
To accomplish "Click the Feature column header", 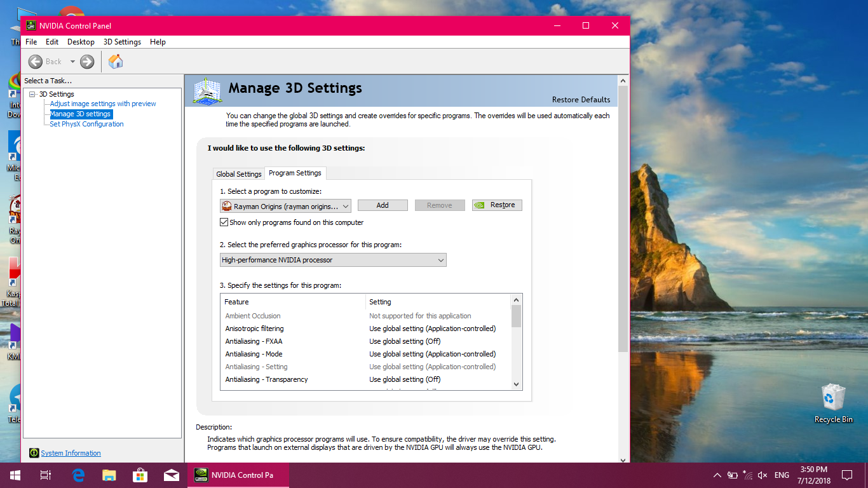I will tap(293, 302).
